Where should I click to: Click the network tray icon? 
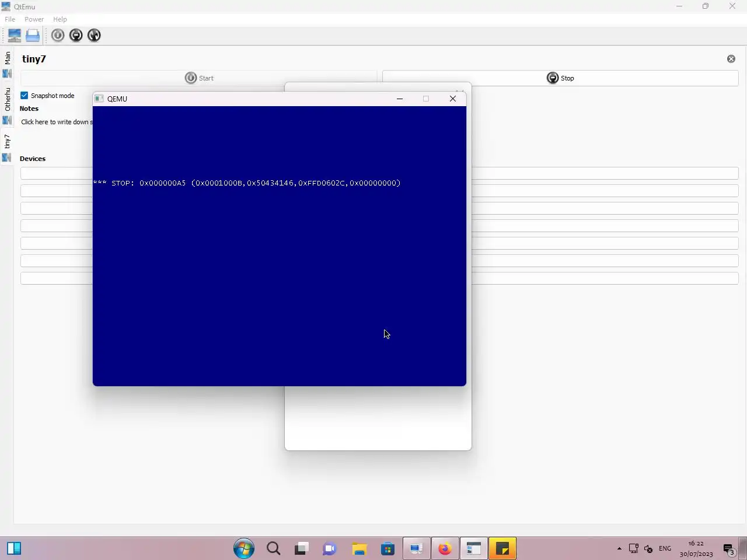[634, 548]
